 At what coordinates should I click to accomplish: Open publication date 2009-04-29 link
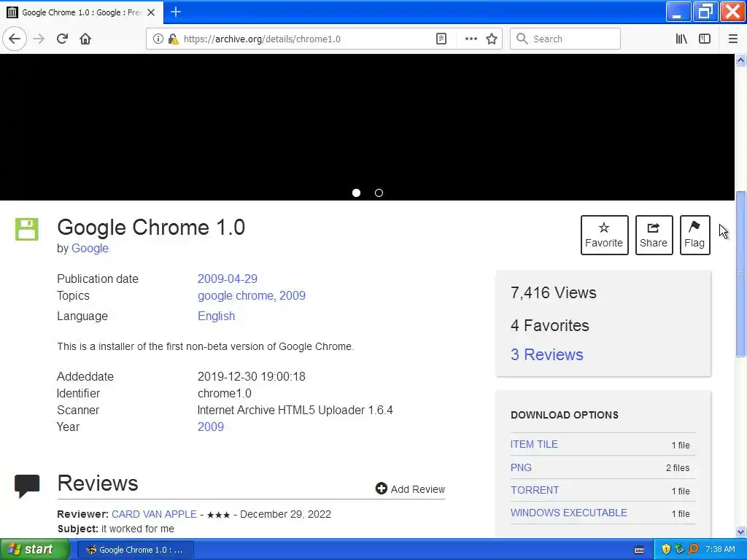[x=228, y=279]
